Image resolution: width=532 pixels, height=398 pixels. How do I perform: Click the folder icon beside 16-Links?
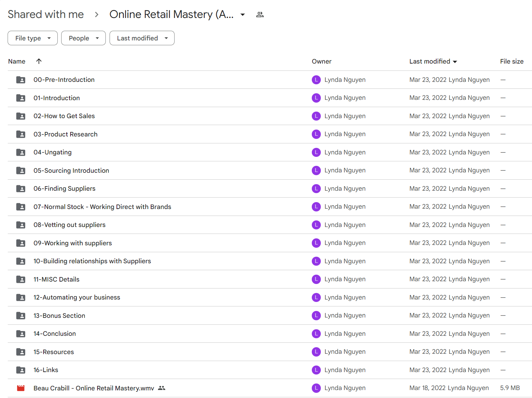pyautogui.click(x=21, y=370)
